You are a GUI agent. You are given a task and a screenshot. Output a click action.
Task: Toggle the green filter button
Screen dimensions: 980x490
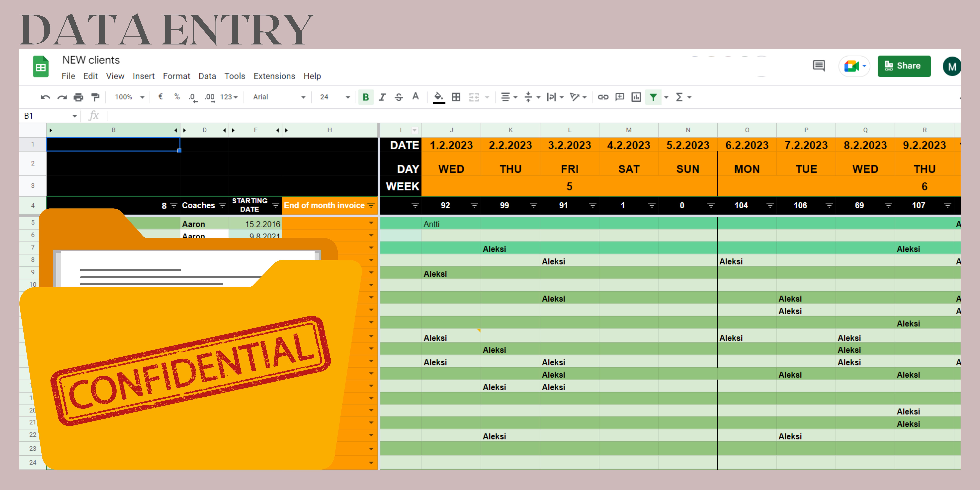coord(653,97)
